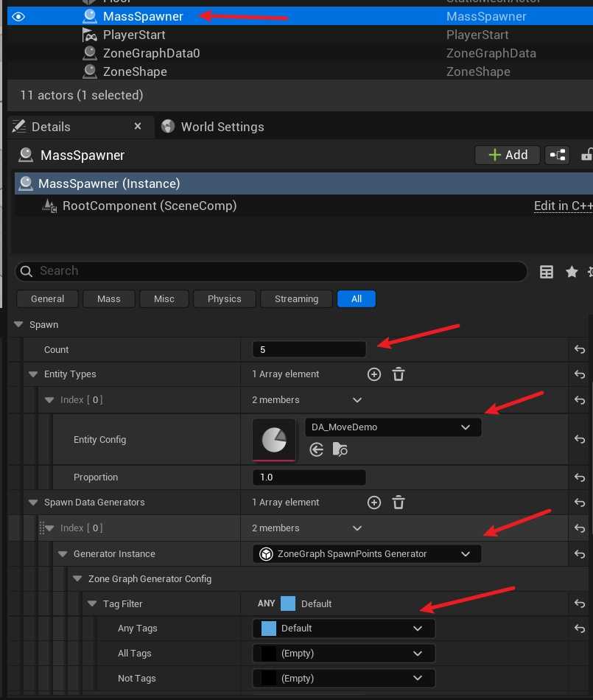Click the Add component button
593x700 pixels.
[508, 155]
